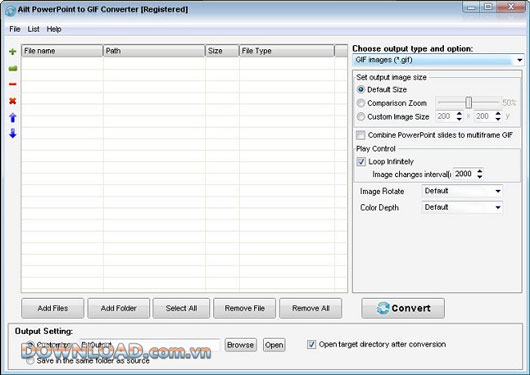Select the Customize output folder radio button
This screenshot has width=530, height=375.
[30, 345]
